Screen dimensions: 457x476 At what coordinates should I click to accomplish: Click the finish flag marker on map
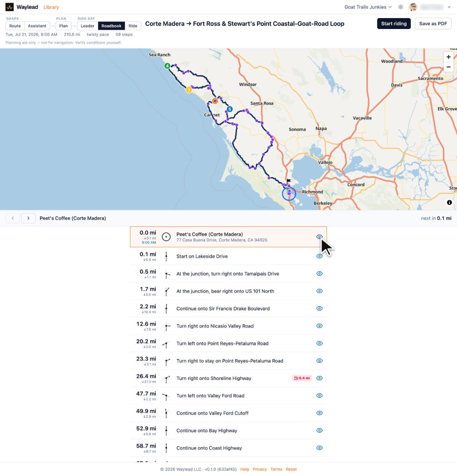coord(288,181)
